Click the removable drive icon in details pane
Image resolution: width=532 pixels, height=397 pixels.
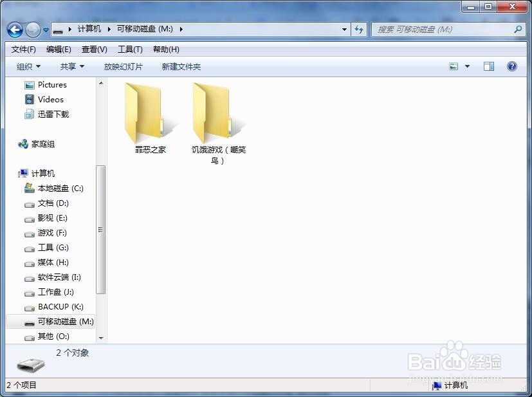pos(31,364)
